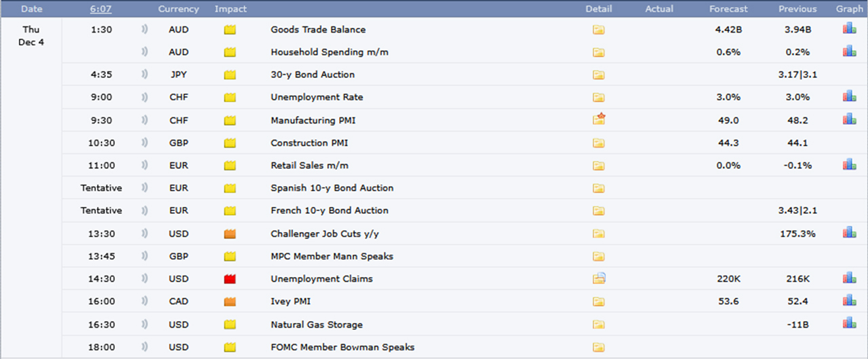Click the Currency column header
This screenshot has width=868, height=359.
click(x=178, y=9)
